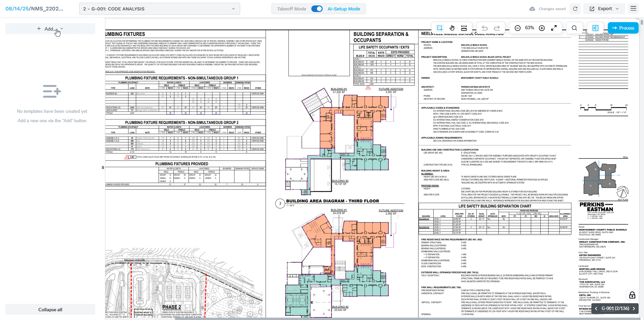Open the hamburger main menu
Screen dimensions: 644x320
point(633,8)
